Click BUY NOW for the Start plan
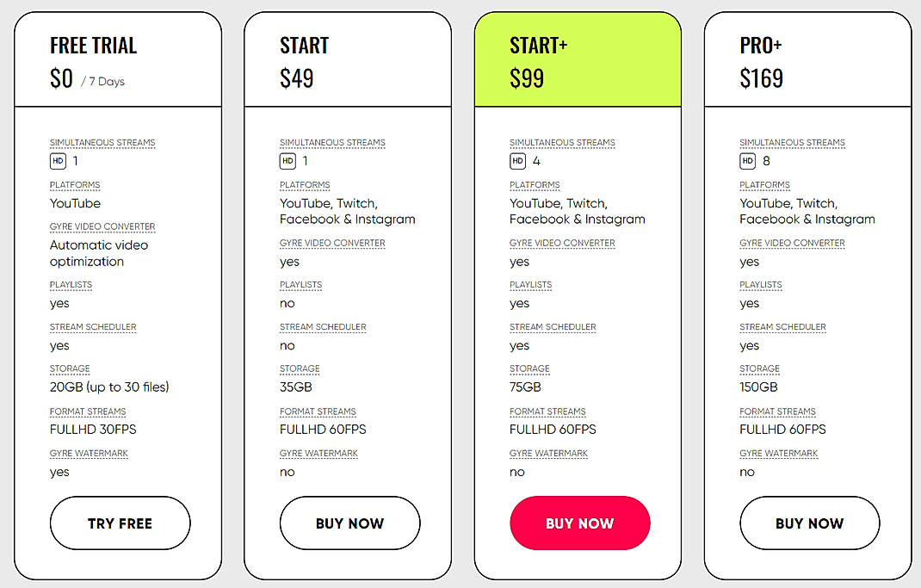921x588 pixels. (349, 523)
